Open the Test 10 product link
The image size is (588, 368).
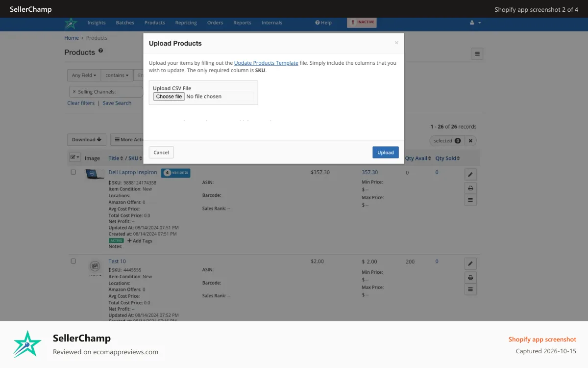coord(117,262)
